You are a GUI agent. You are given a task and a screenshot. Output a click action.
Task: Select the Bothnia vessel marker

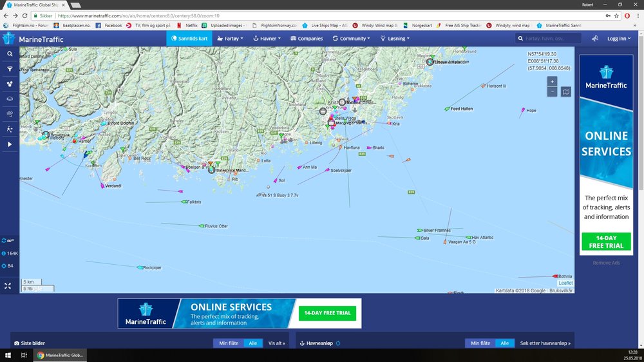pos(555,276)
